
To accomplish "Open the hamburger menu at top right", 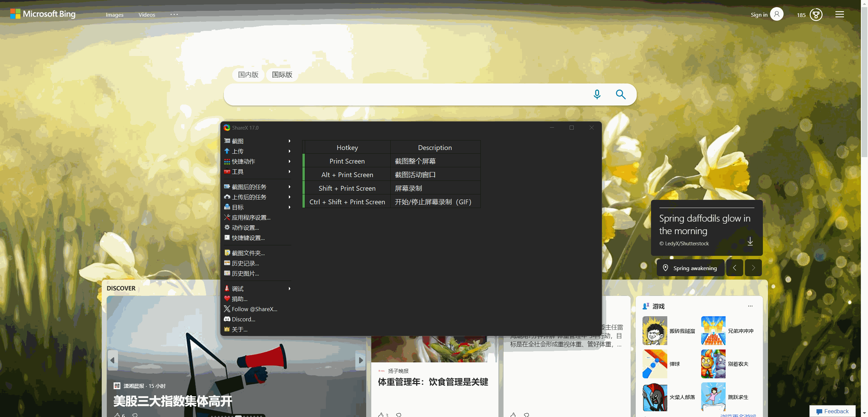I will point(840,14).
